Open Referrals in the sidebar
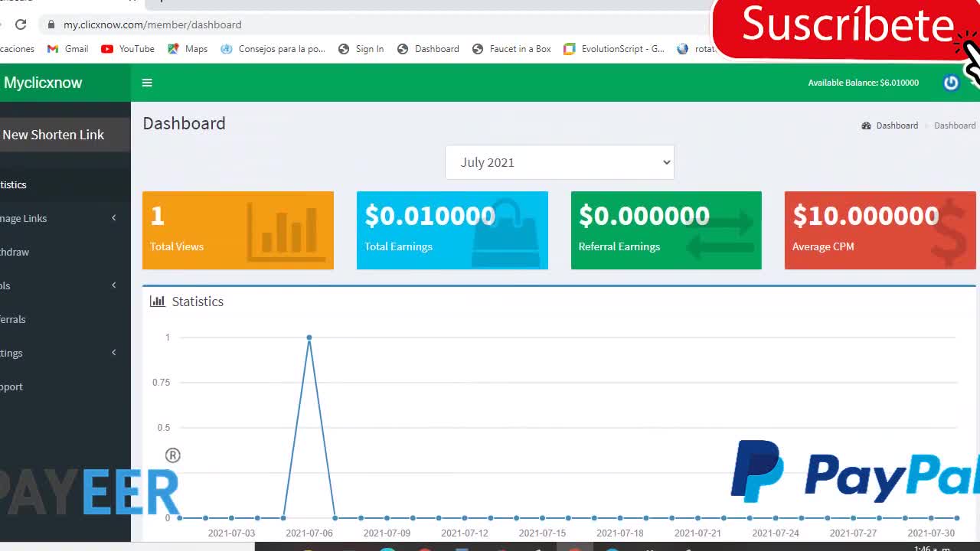 click(65, 319)
